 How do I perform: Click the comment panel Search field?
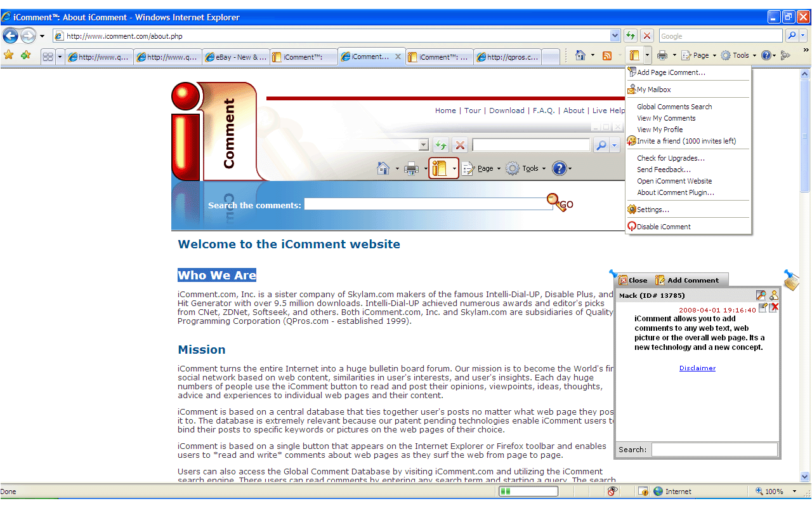pos(714,450)
